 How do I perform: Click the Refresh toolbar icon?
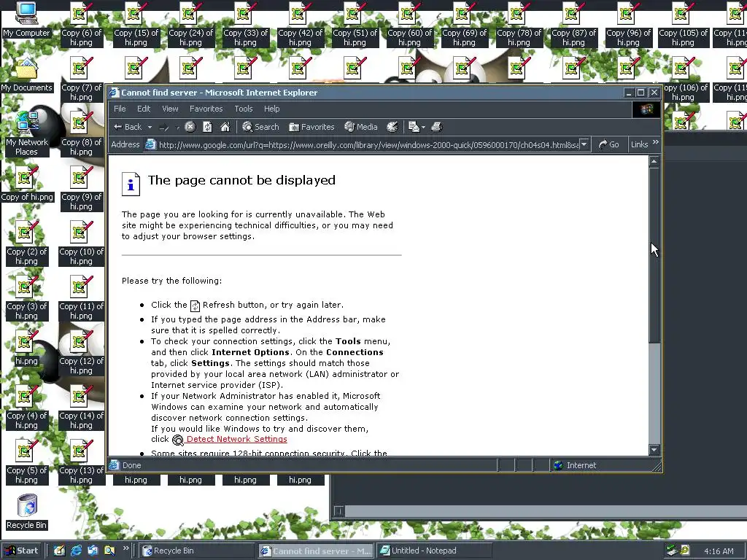click(x=207, y=127)
